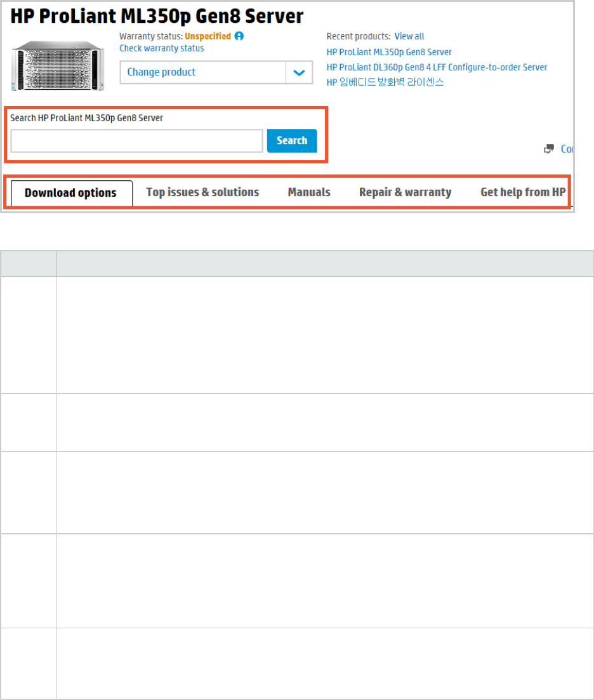Open HP 임베디드 방화벽 라이센스 link
594x700 pixels.
pyautogui.click(x=385, y=82)
